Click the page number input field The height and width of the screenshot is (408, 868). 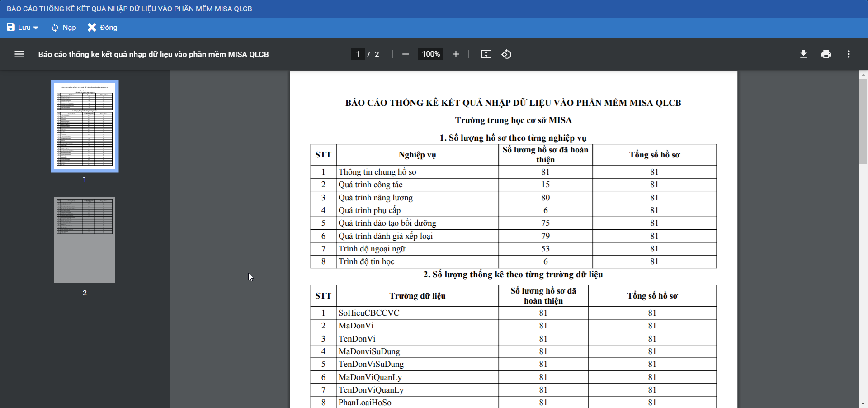click(358, 54)
